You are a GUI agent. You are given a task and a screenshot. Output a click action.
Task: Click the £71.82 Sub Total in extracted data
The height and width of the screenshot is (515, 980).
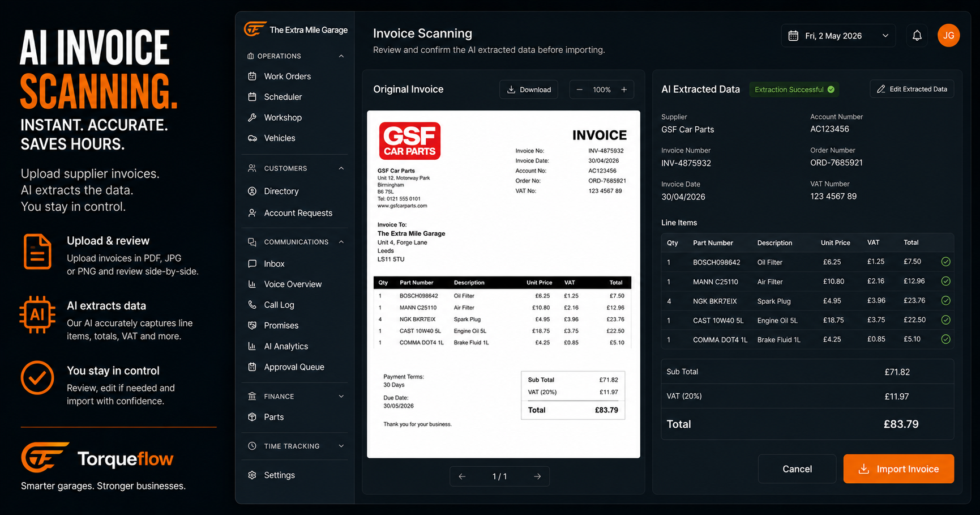tap(897, 372)
